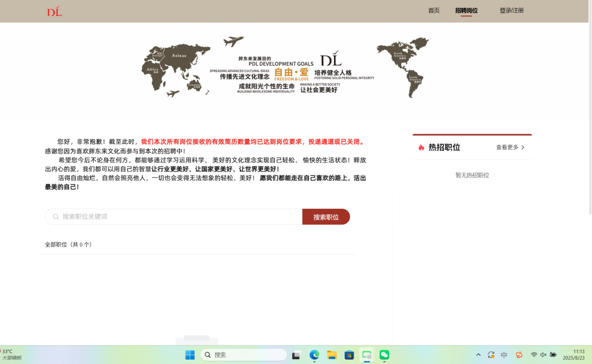The height and width of the screenshot is (364, 592).
Task: Open Microsoft Edge from the taskbar
Action: click(x=314, y=355)
